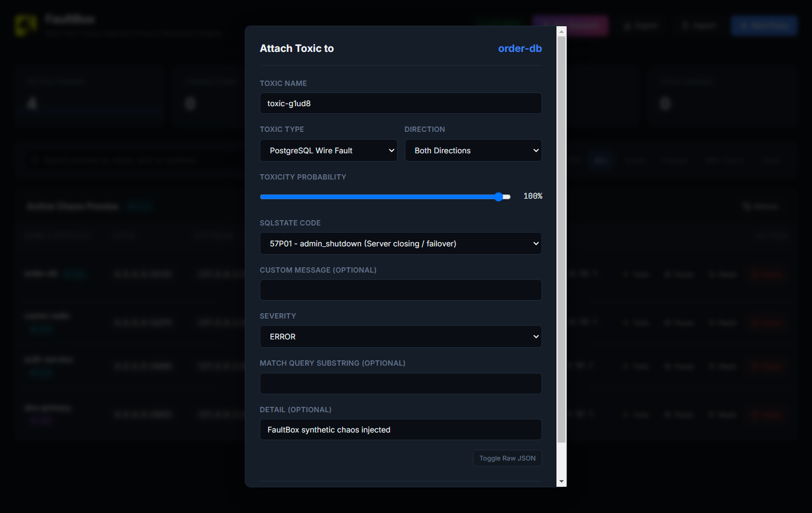Viewport: 812px width, 513px height.
Task: Select the Detail field with FaultBox text
Action: 401,429
